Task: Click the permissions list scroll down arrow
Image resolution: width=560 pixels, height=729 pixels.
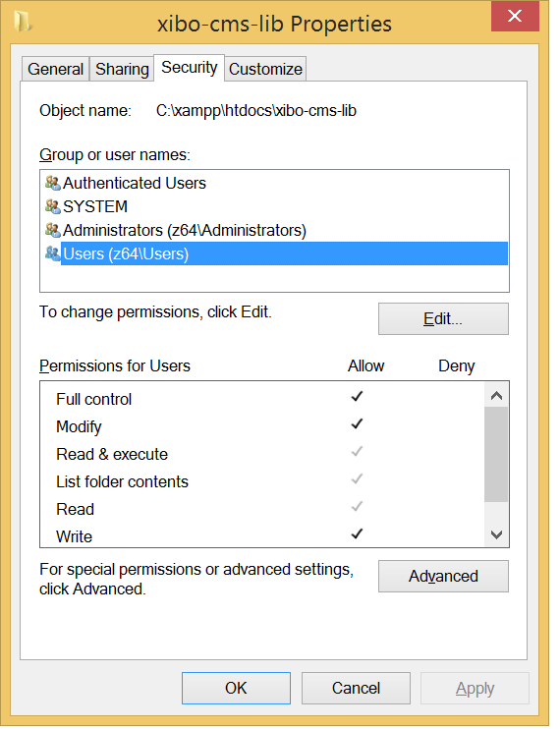Action: pyautogui.click(x=496, y=534)
